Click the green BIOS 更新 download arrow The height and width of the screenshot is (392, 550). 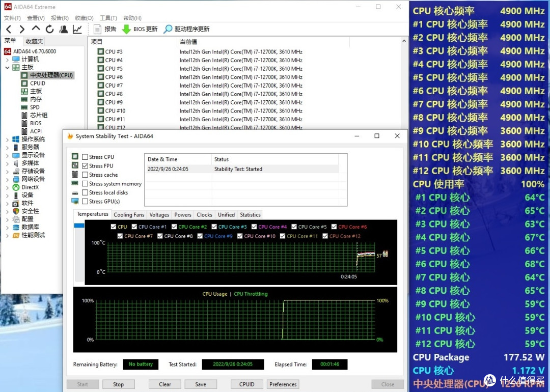126,29
